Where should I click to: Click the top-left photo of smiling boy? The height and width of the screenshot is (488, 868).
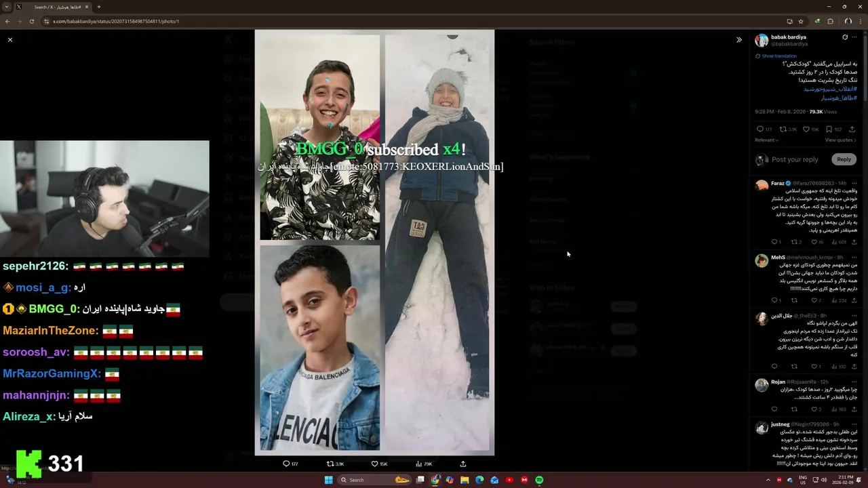[x=319, y=138]
